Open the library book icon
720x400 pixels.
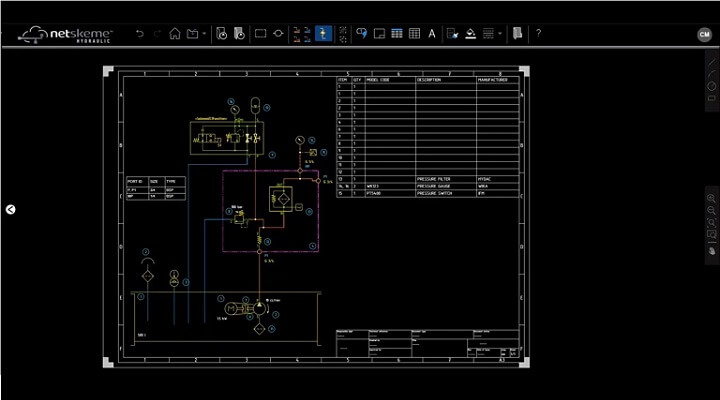point(518,34)
